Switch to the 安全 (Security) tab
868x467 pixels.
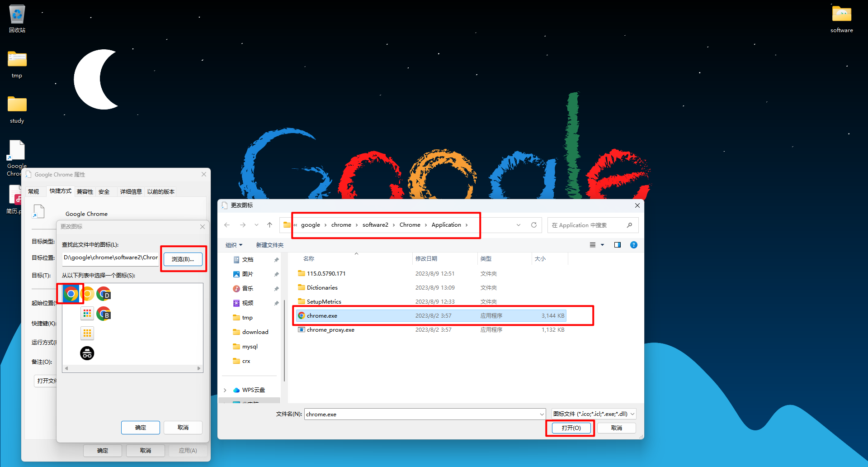[x=104, y=192]
